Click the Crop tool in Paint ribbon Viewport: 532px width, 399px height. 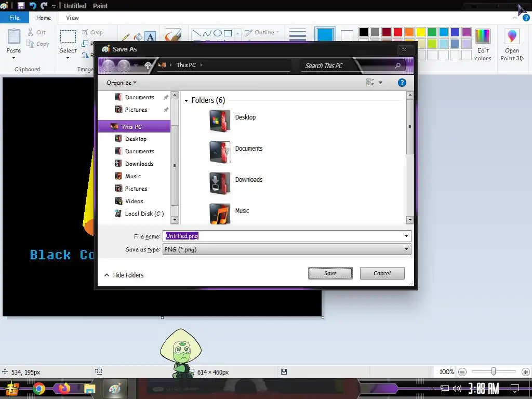tap(92, 32)
